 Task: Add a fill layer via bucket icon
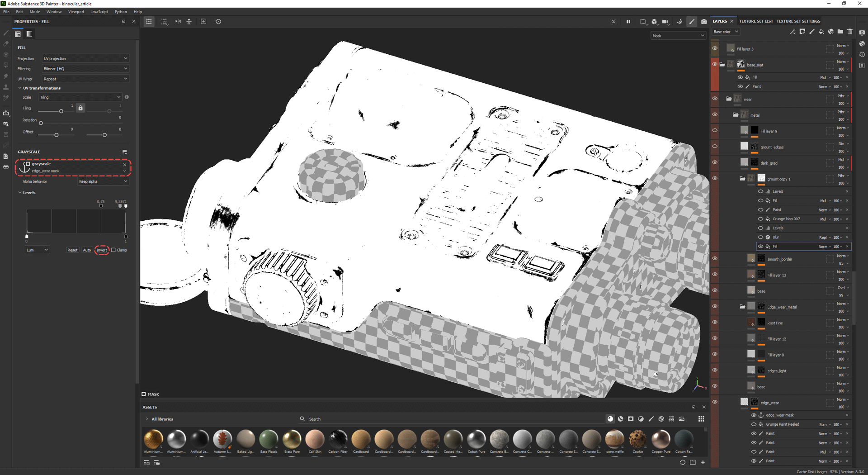pyautogui.click(x=821, y=32)
